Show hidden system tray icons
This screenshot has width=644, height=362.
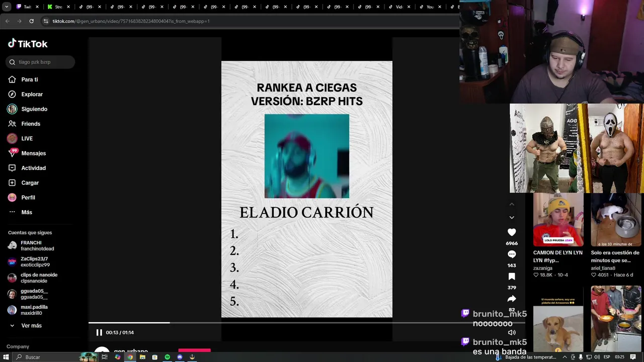click(565, 357)
